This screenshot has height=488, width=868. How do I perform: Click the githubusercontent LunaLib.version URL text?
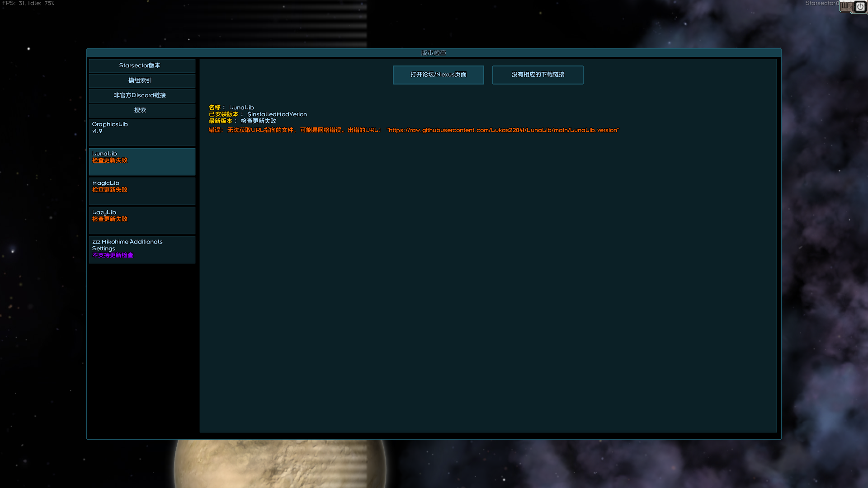click(503, 130)
